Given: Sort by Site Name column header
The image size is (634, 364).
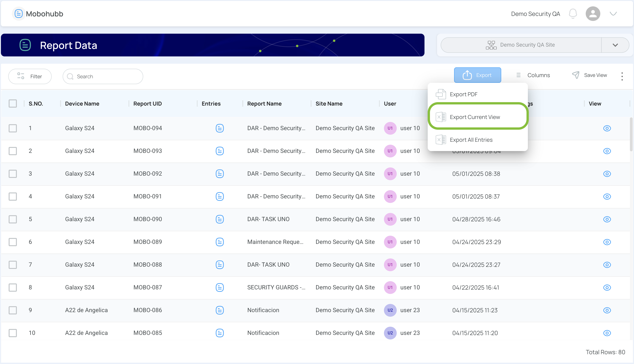Looking at the screenshot, I should 329,104.
